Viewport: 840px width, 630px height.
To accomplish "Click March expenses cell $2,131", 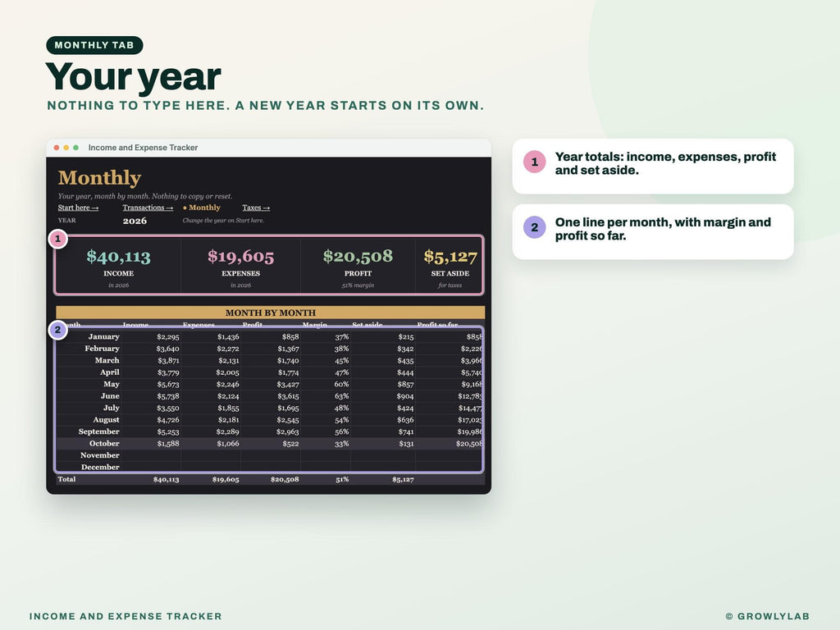I will click(x=228, y=361).
